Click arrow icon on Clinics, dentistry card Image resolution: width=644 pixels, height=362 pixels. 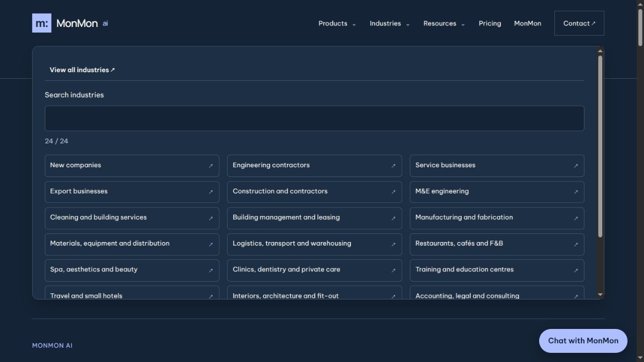pyautogui.click(x=393, y=270)
